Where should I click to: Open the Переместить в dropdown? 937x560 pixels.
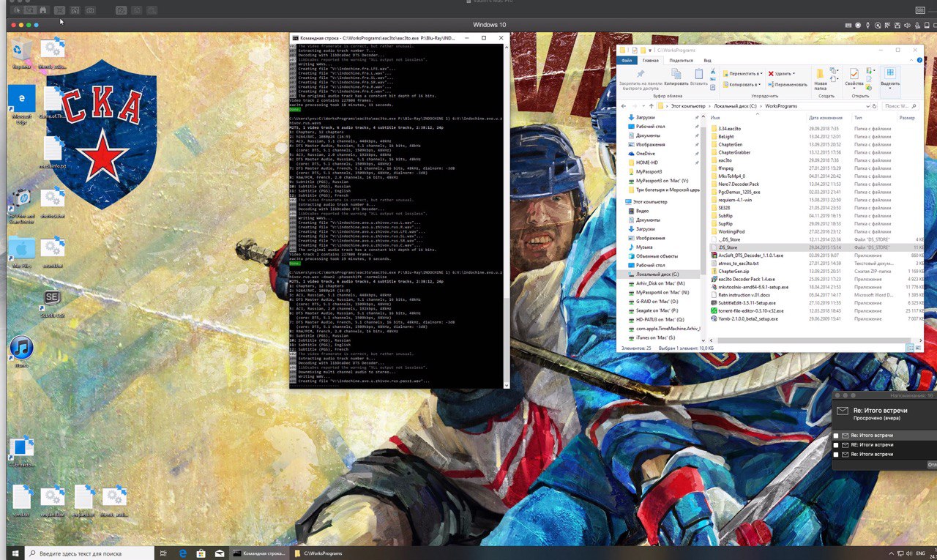pyautogui.click(x=742, y=73)
